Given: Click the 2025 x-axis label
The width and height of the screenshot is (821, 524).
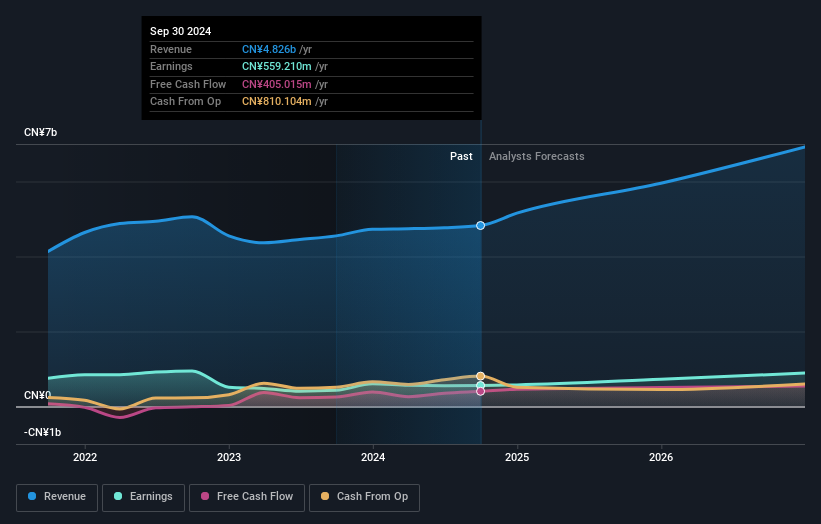Looking at the screenshot, I should (x=517, y=457).
